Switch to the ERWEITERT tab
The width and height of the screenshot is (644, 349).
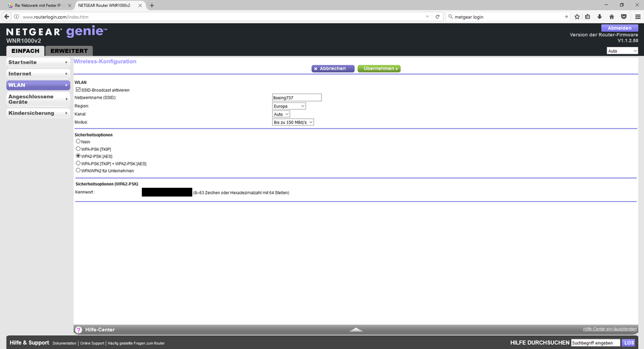(69, 51)
